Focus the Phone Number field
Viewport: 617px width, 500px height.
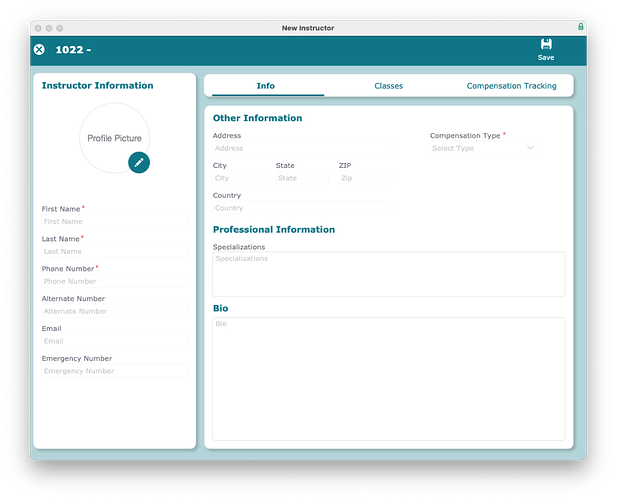115,281
